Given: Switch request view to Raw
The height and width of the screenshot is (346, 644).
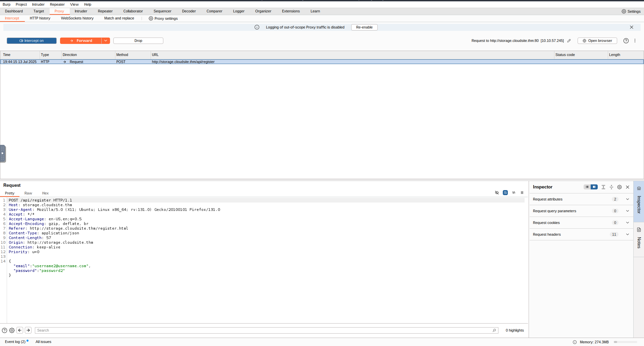Looking at the screenshot, I should coord(28,193).
